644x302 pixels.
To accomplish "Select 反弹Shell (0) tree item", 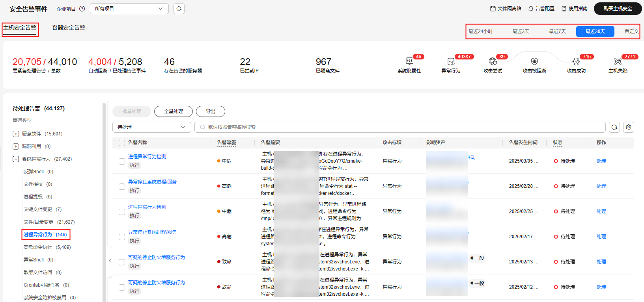I will click(38, 172).
